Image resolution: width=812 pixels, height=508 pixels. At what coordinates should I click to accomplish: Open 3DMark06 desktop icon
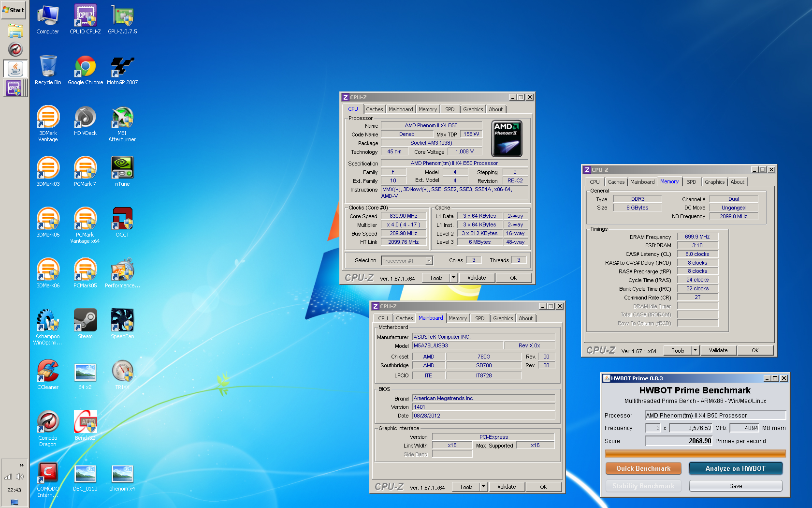tap(48, 273)
